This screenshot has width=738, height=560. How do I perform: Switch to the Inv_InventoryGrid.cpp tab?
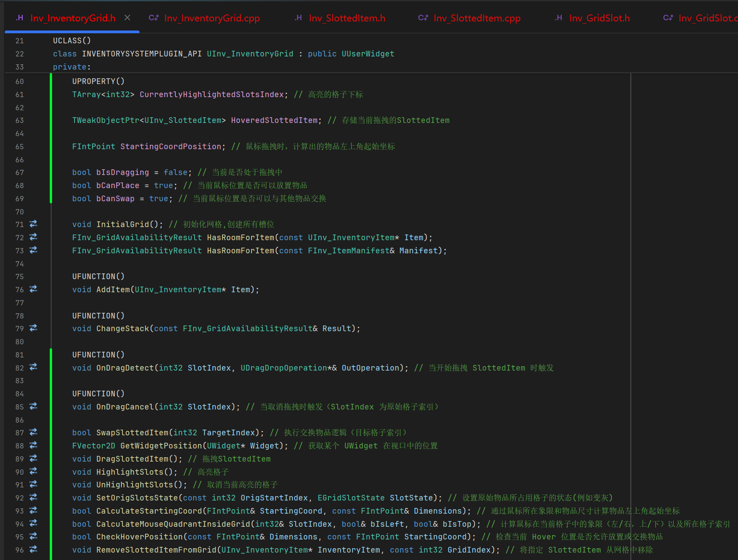(x=204, y=18)
